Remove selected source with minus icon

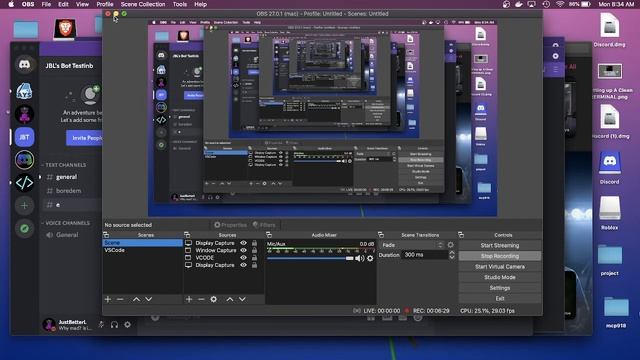tap(201, 299)
